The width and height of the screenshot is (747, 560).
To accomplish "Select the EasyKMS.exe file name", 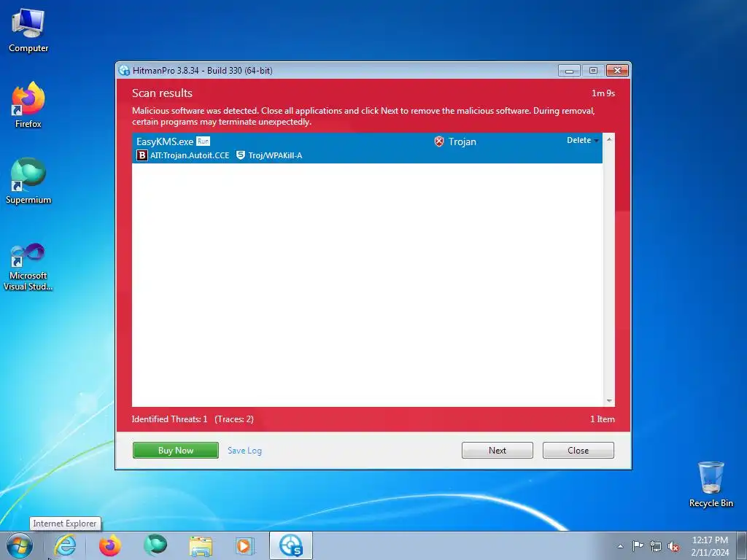I will tap(165, 141).
